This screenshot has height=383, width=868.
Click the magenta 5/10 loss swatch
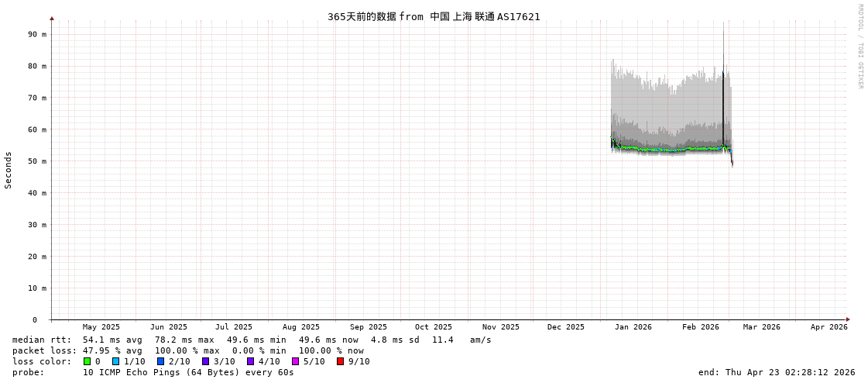(x=296, y=361)
